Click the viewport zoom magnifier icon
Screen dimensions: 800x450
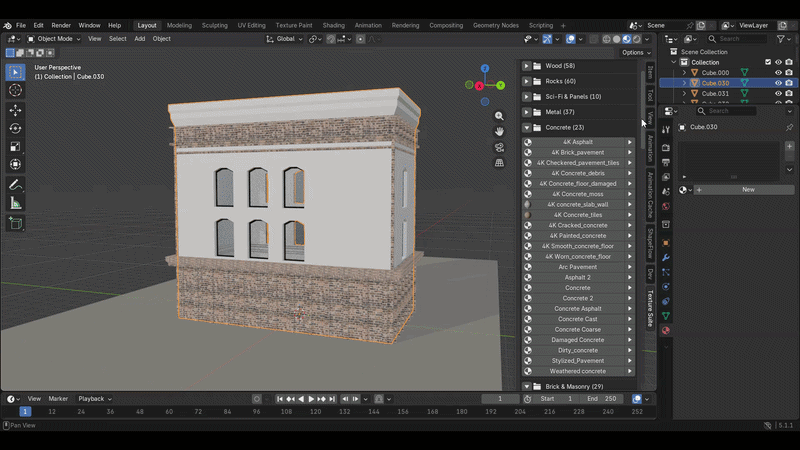499,116
